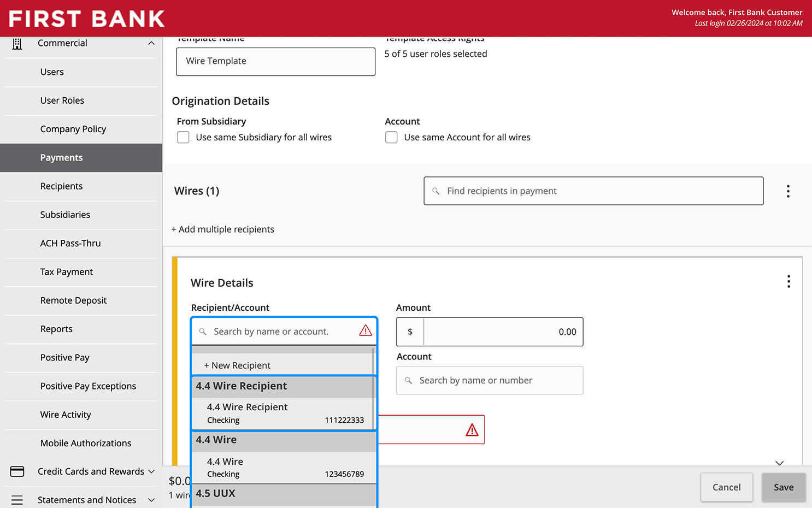Viewport: 812px width, 508px height.
Task: Click the red error field warning icon
Action: pos(472,430)
